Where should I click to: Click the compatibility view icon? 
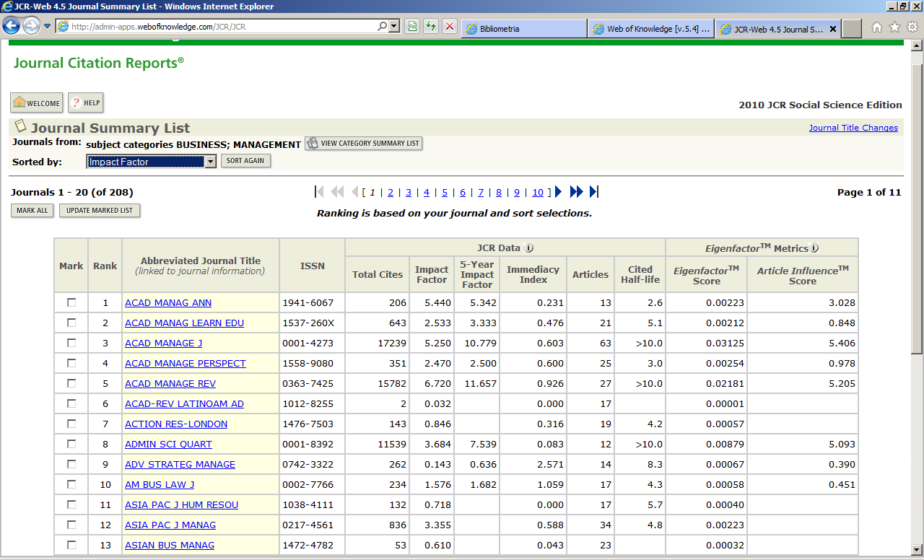point(411,27)
